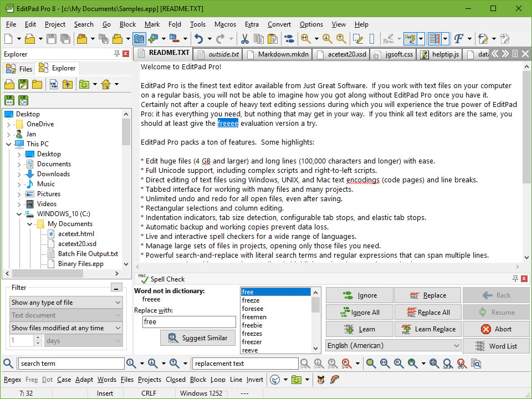
Task: Expand the OneDrive tree node
Action: click(x=8, y=124)
